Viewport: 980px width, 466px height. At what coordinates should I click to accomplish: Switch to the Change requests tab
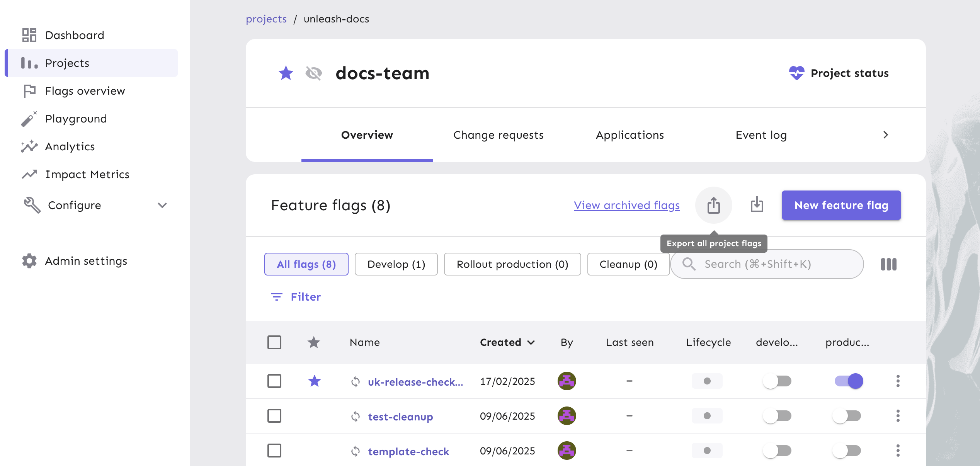[x=499, y=135]
